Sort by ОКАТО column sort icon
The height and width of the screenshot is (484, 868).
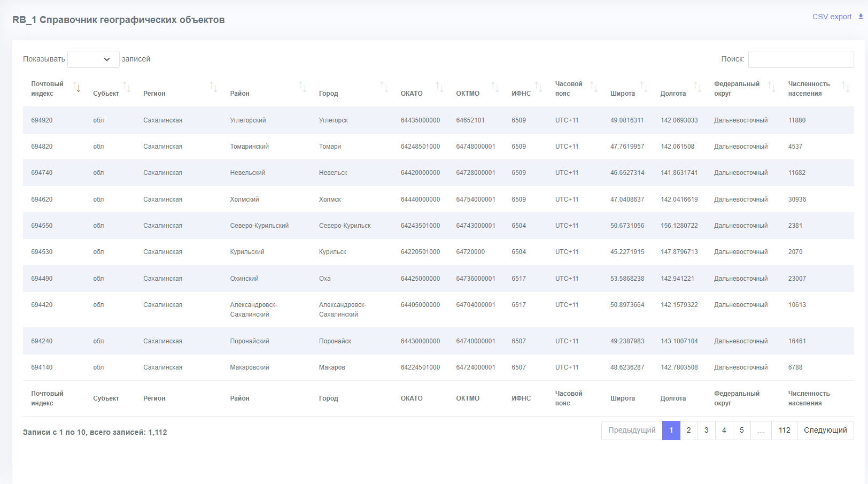439,87
